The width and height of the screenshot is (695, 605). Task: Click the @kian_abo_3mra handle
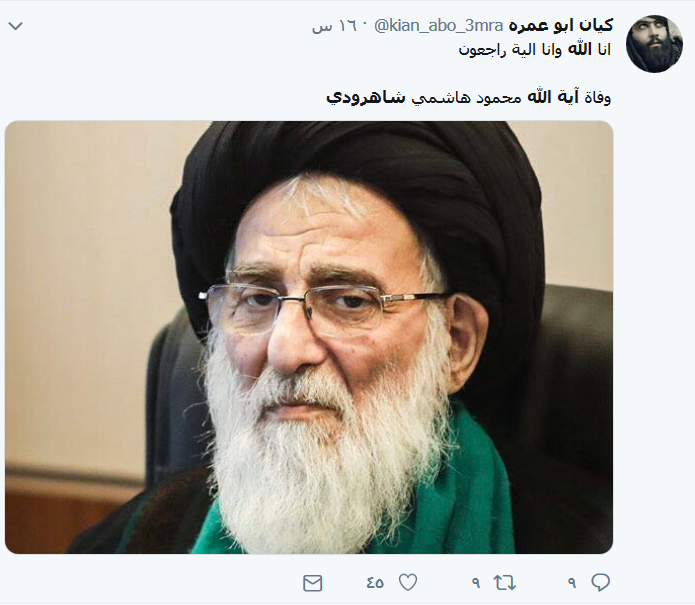pos(439,26)
